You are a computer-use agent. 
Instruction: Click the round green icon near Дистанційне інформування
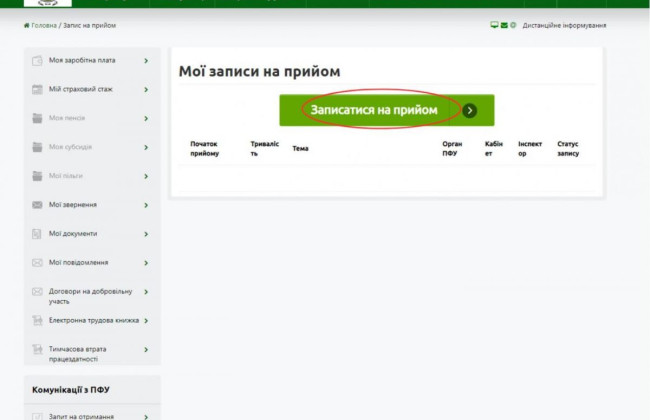pos(513,25)
